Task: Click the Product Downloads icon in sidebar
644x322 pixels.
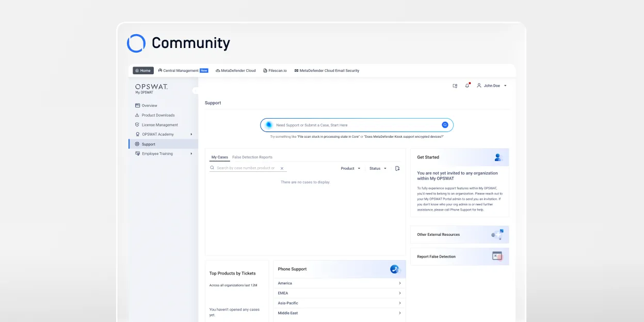Action: click(x=137, y=115)
